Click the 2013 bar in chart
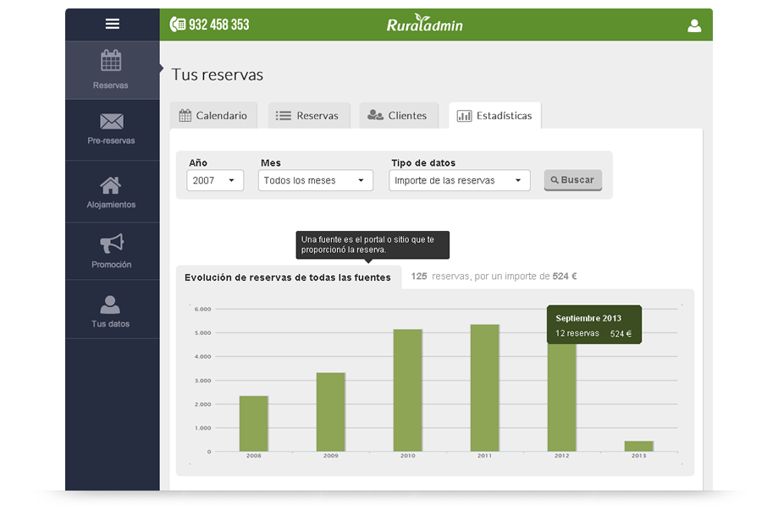 (x=638, y=446)
